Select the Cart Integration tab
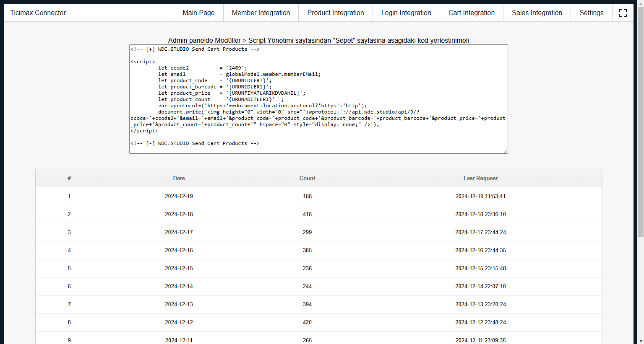Image resolution: width=644 pixels, height=344 pixels. click(x=472, y=13)
